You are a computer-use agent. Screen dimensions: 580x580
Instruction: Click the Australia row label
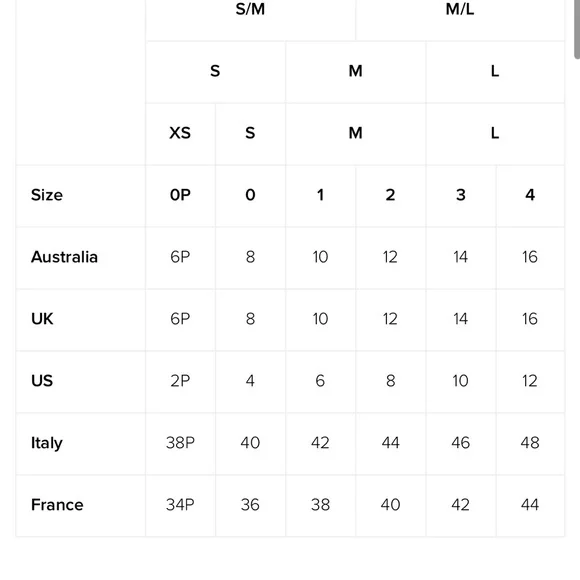64,257
